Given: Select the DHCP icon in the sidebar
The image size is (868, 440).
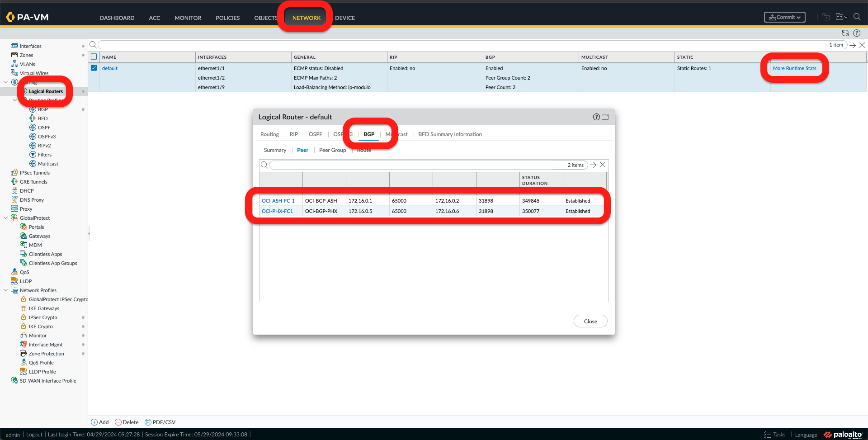Looking at the screenshot, I should click(x=14, y=191).
